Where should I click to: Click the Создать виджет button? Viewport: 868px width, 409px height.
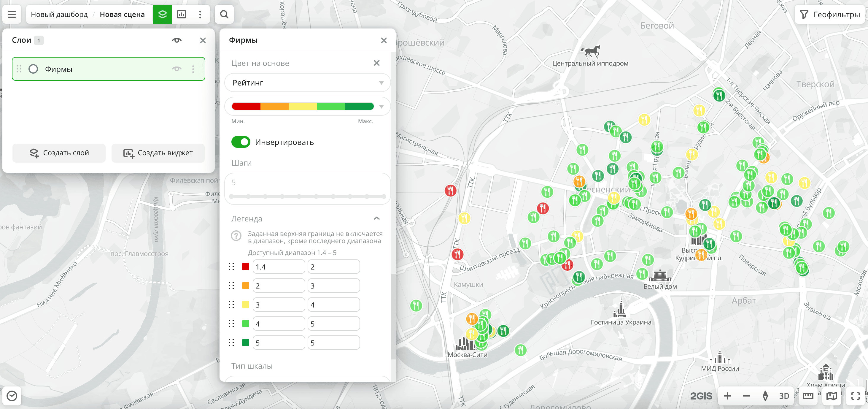click(158, 153)
